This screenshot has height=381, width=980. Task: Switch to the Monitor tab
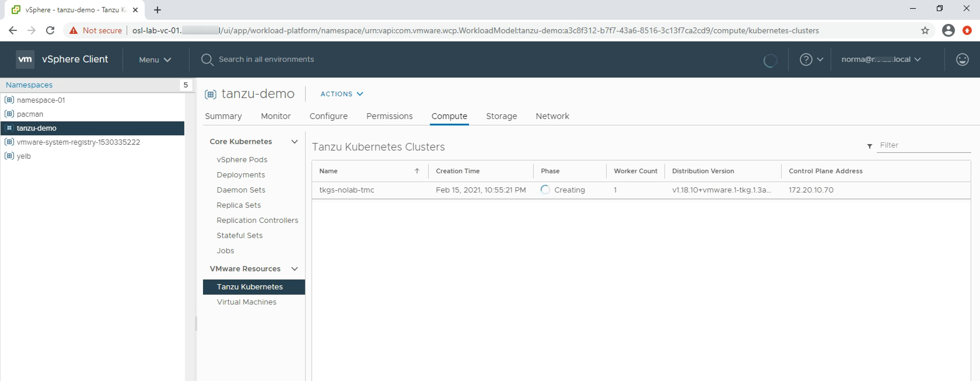(x=276, y=116)
